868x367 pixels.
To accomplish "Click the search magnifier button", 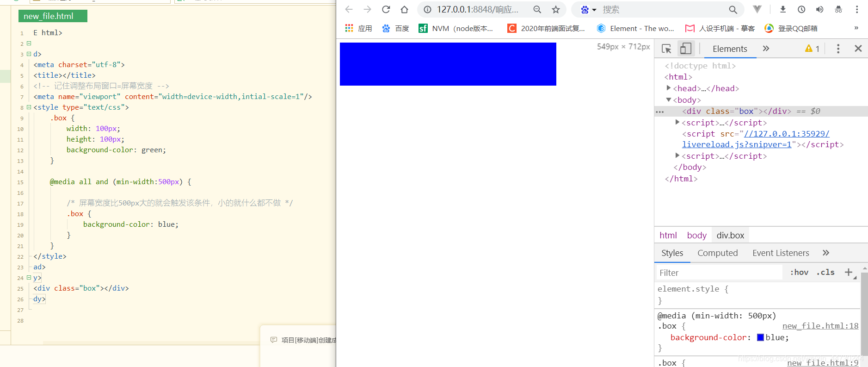I will click(x=733, y=9).
